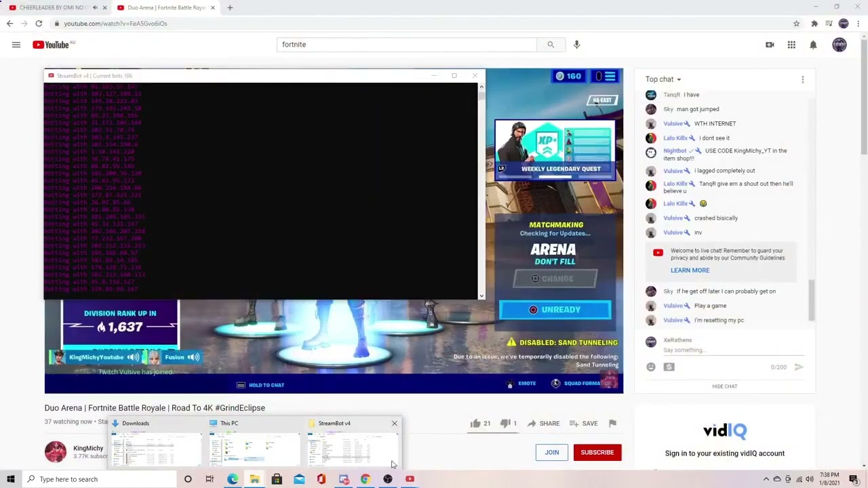Open the create video camera icon
868x488 pixels.
click(x=770, y=45)
